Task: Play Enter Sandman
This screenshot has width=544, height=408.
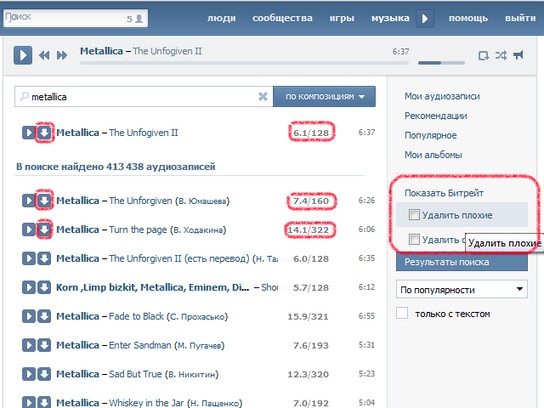Action: click(29, 345)
